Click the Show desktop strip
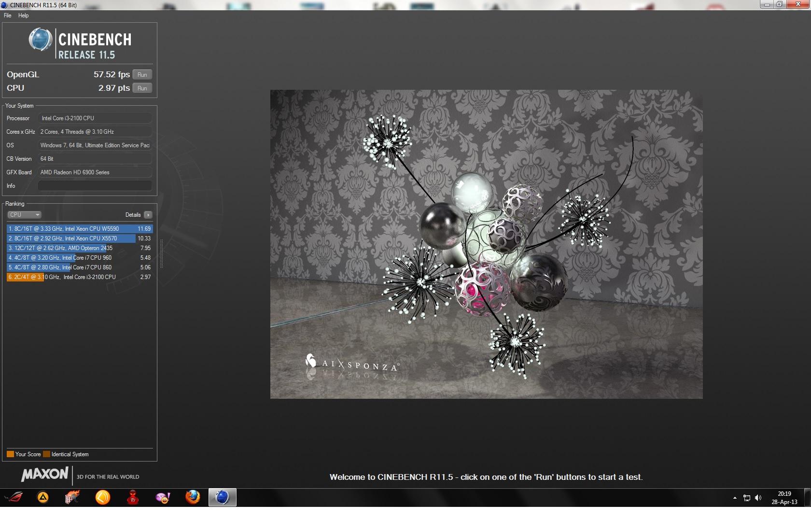 tap(807, 497)
